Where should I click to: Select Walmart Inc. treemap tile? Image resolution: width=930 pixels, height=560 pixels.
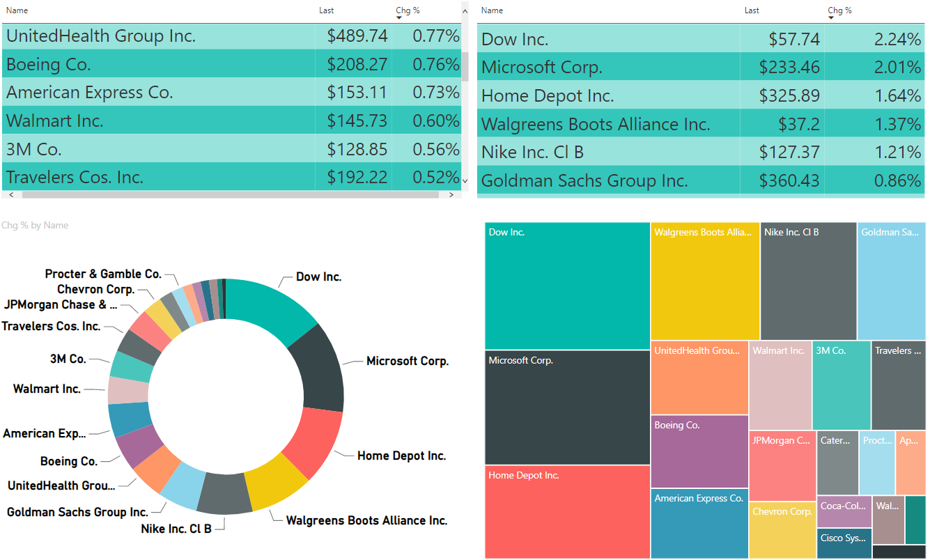pos(781,385)
